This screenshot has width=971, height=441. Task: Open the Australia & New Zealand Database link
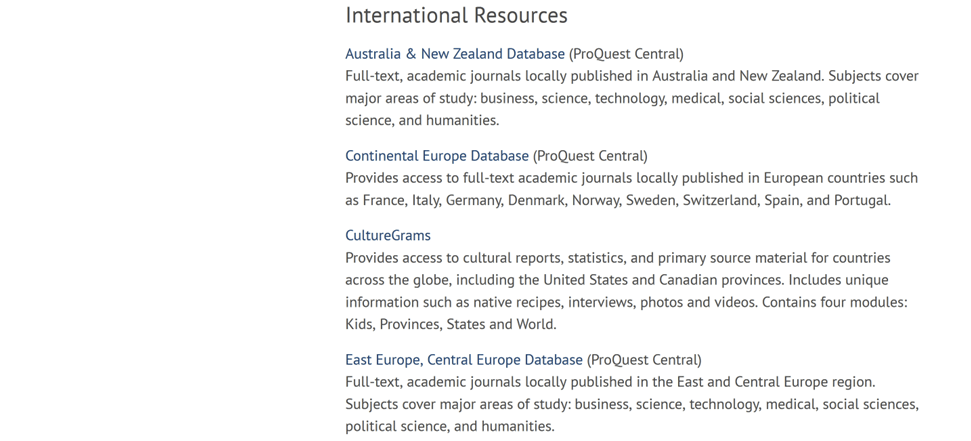454,54
